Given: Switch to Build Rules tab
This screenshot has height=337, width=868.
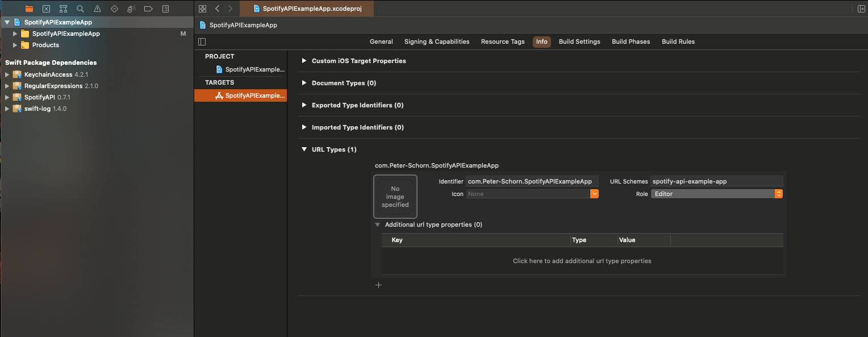Looking at the screenshot, I should tap(678, 41).
